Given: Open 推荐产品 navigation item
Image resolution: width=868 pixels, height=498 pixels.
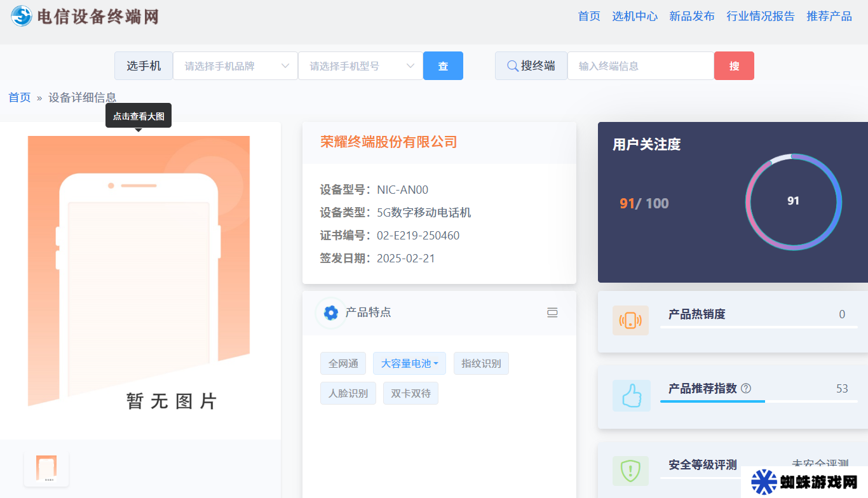Looking at the screenshot, I should [829, 16].
